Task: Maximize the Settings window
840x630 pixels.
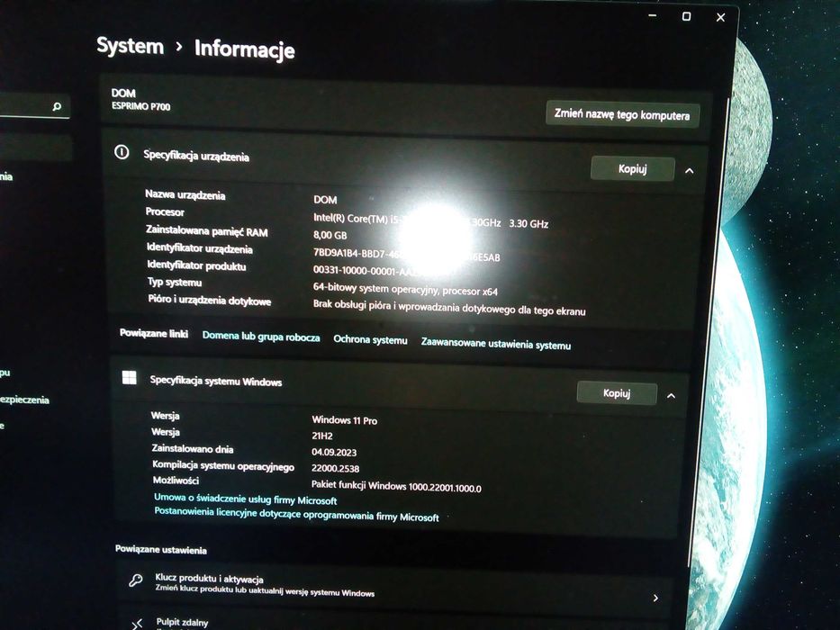Action: pyautogui.click(x=686, y=16)
